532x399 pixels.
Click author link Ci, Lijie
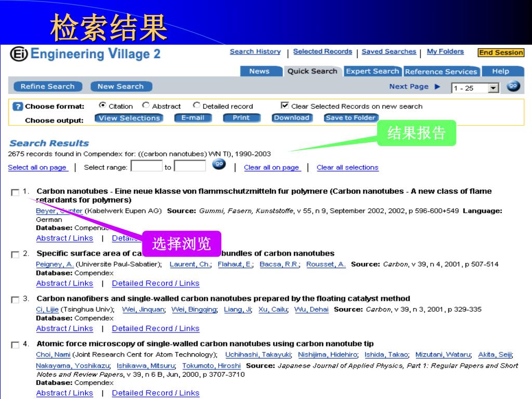pyautogui.click(x=47, y=310)
